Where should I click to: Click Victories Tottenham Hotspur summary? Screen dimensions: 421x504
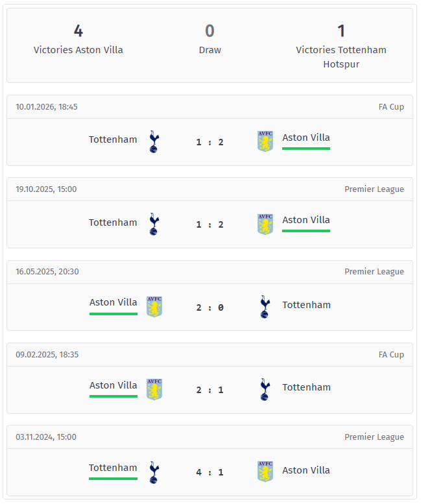click(341, 57)
